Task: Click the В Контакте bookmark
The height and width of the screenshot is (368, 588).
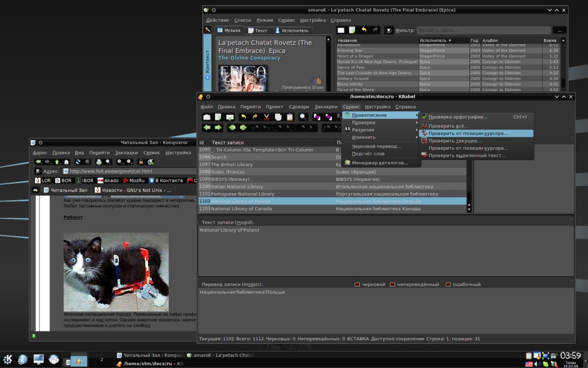Action: (x=166, y=180)
